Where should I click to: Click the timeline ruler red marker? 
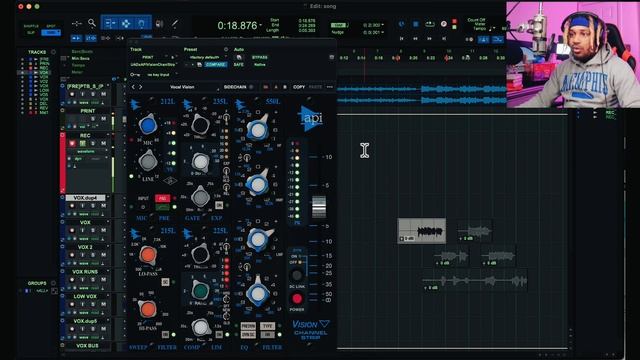[448, 58]
